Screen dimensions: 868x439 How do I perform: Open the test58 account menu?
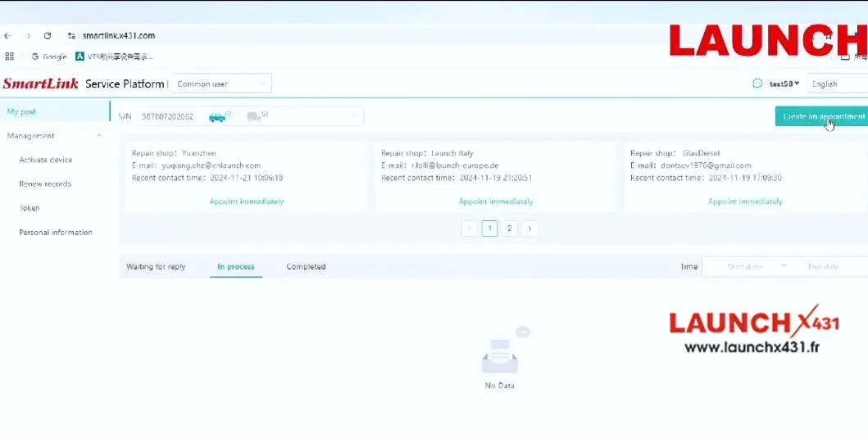coord(784,84)
